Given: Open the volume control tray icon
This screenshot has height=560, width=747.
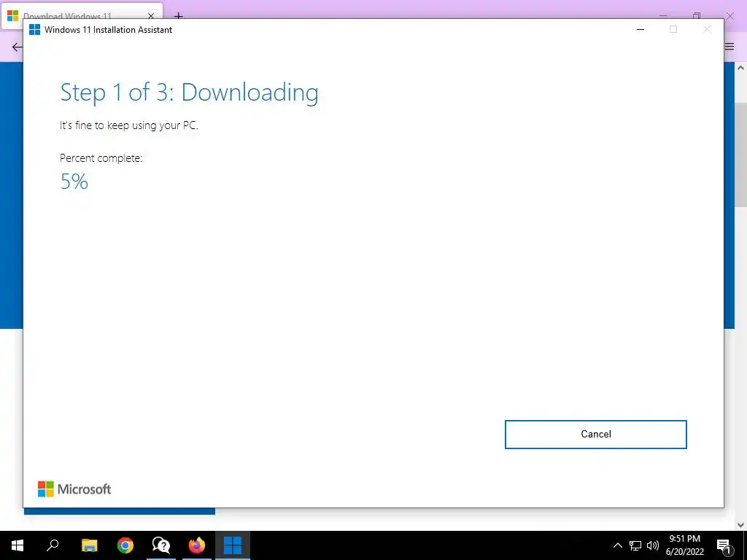Looking at the screenshot, I should (x=653, y=545).
